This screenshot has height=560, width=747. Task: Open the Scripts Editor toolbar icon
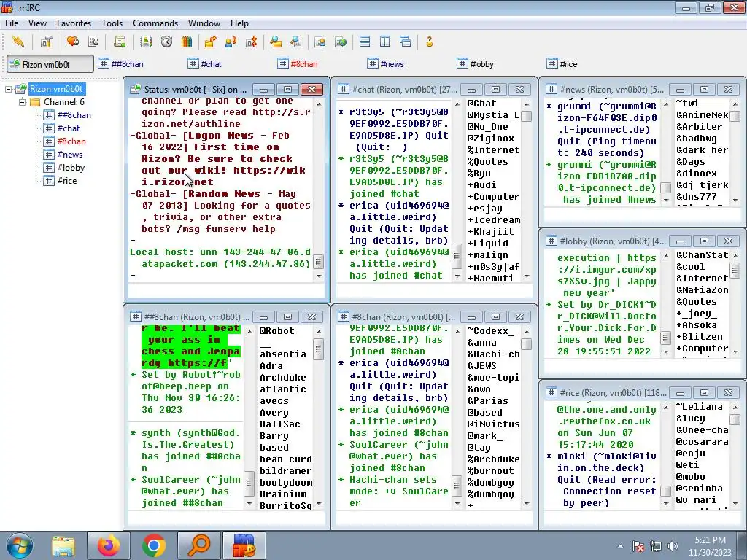(120, 42)
